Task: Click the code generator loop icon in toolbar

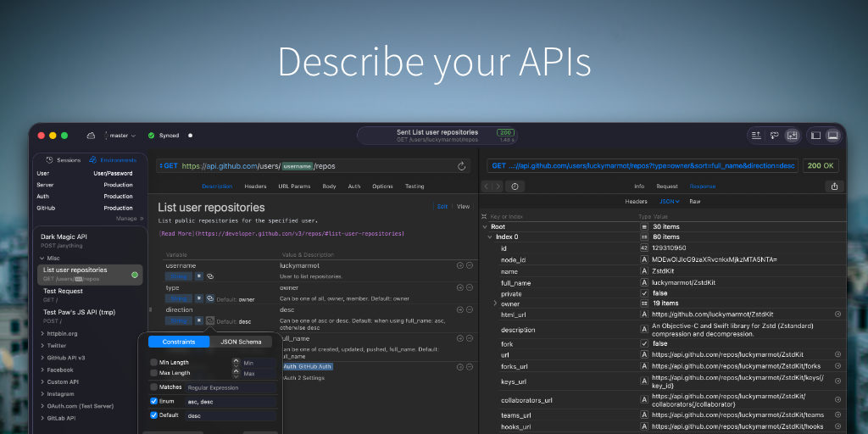Action: [x=775, y=135]
